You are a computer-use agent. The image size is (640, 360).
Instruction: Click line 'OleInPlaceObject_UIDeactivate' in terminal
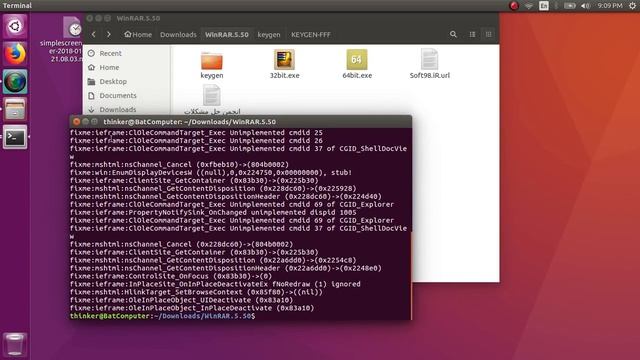(181, 300)
